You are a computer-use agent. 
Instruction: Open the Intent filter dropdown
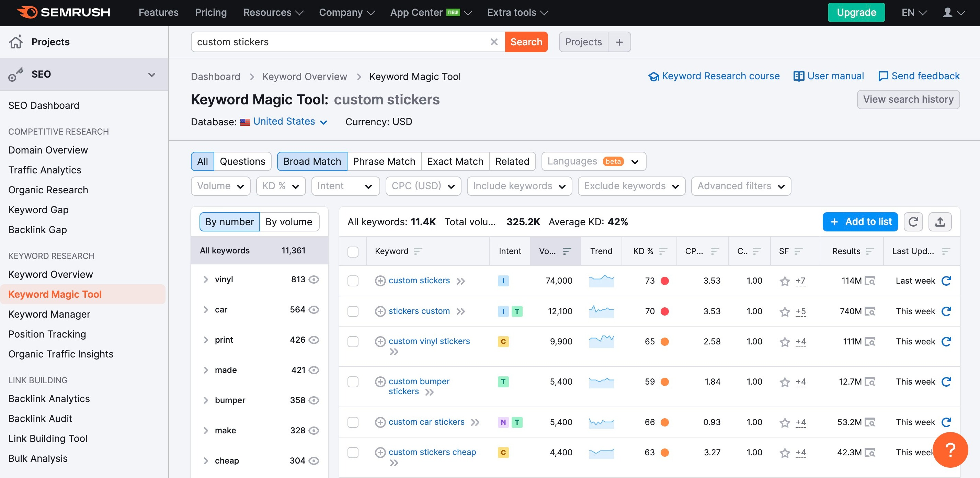345,186
